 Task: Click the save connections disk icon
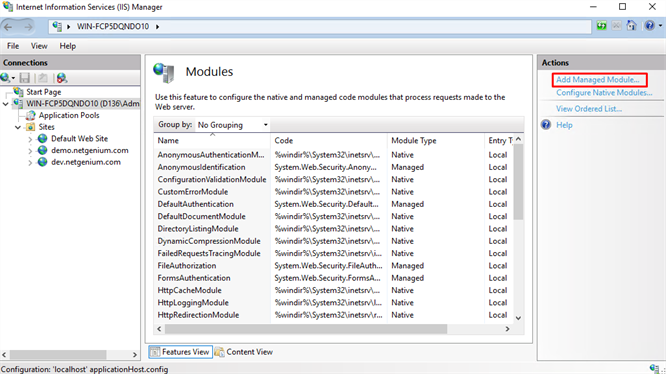[25, 78]
